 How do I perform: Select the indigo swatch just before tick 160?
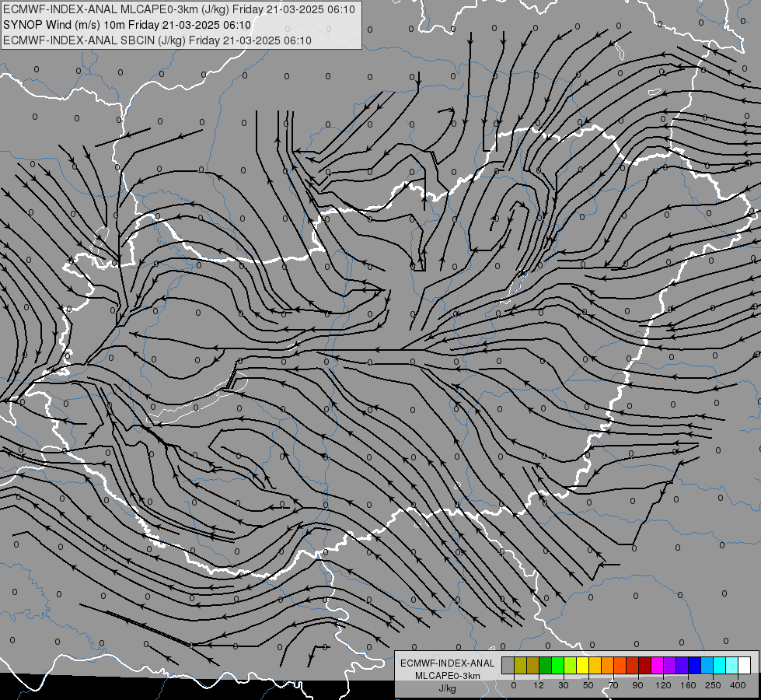(682, 666)
